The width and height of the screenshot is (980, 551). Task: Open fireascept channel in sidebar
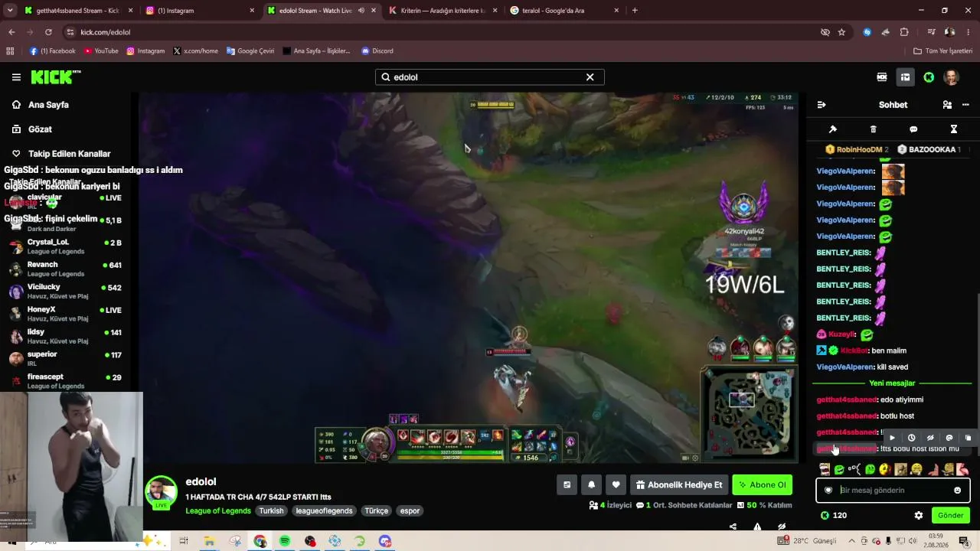[66, 381]
